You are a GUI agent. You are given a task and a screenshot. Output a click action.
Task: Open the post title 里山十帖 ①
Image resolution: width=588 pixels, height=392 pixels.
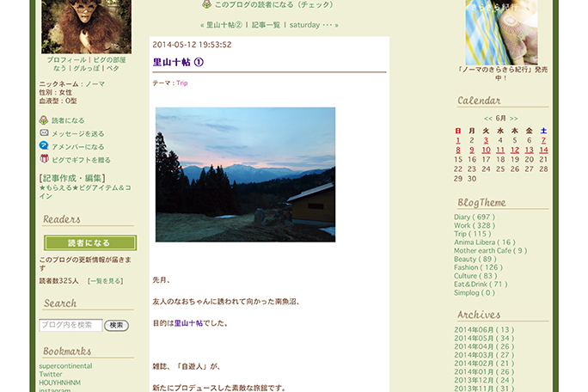tap(178, 62)
